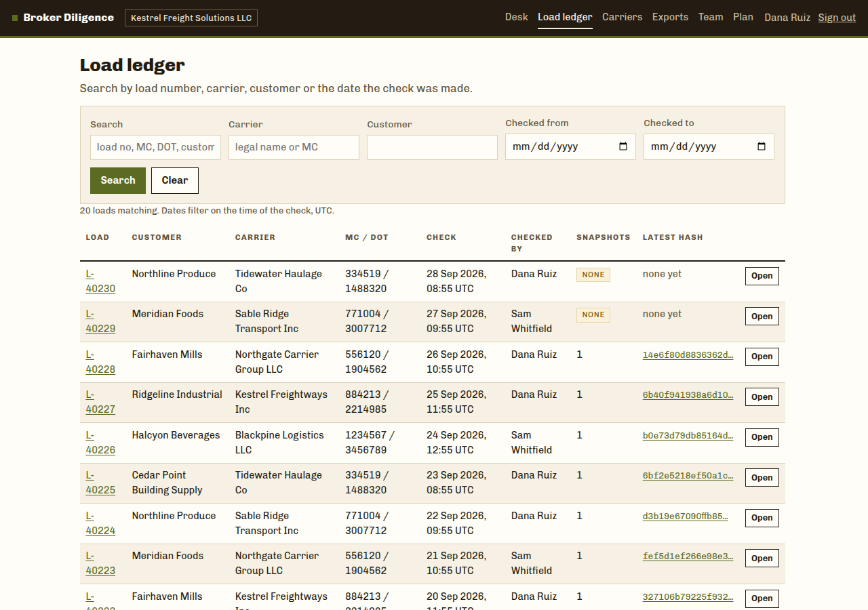Click the Clear button
Image resolution: width=868 pixels, height=610 pixels.
pyautogui.click(x=175, y=180)
